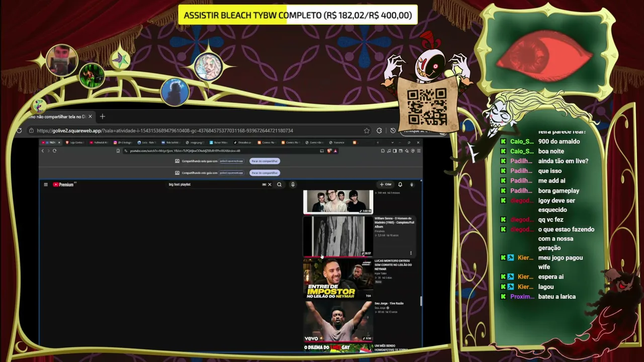
Task: Click the chat message 'lagou'
Action: coord(546,287)
